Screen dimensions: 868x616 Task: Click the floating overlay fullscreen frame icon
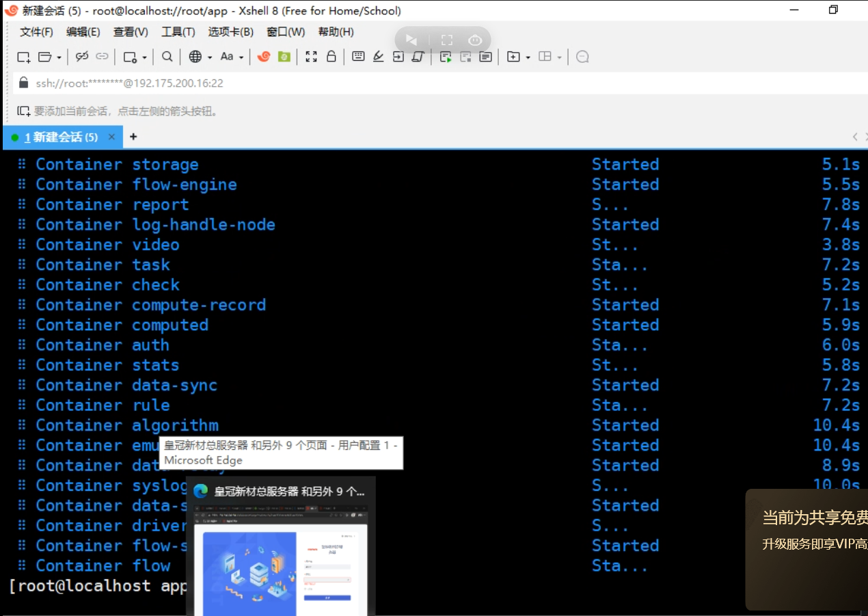click(x=447, y=40)
